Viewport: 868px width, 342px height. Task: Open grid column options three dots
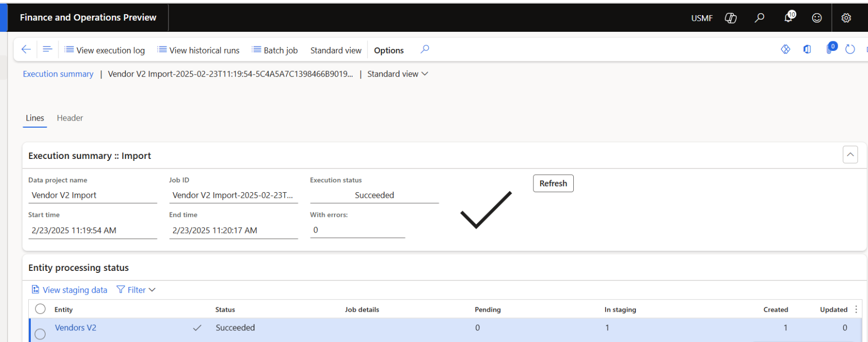point(856,309)
